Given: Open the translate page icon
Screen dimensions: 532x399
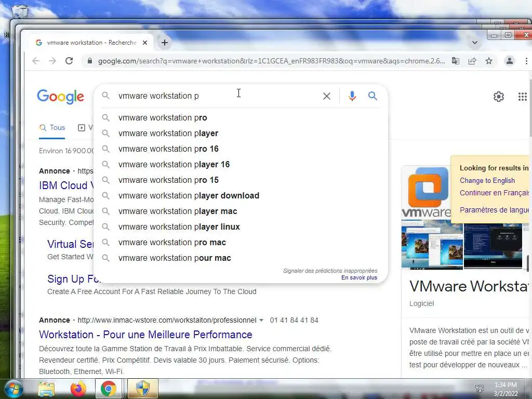Looking at the screenshot, I should point(455,61).
